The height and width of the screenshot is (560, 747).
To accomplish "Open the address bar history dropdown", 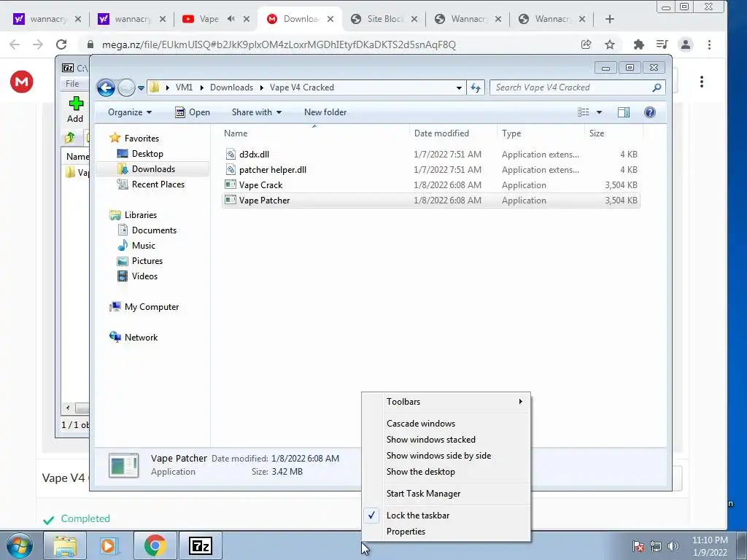I will click(x=459, y=88).
